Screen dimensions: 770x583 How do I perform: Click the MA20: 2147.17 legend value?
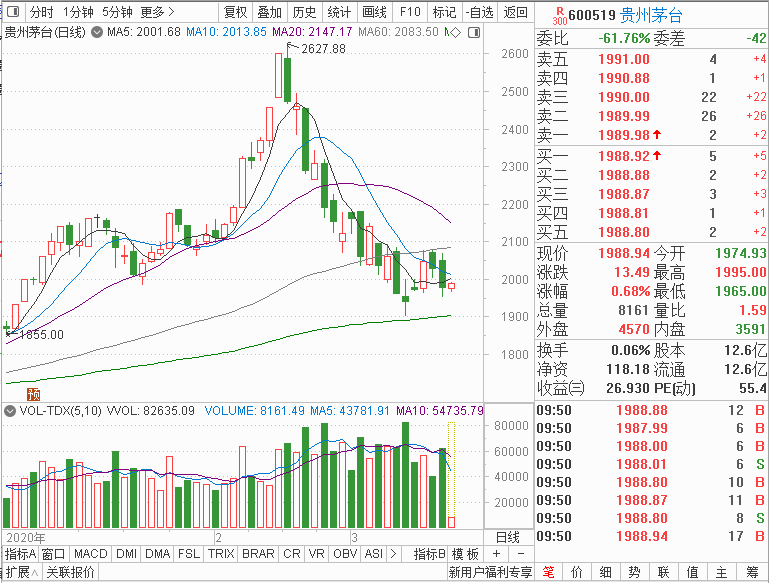pyautogui.click(x=312, y=32)
